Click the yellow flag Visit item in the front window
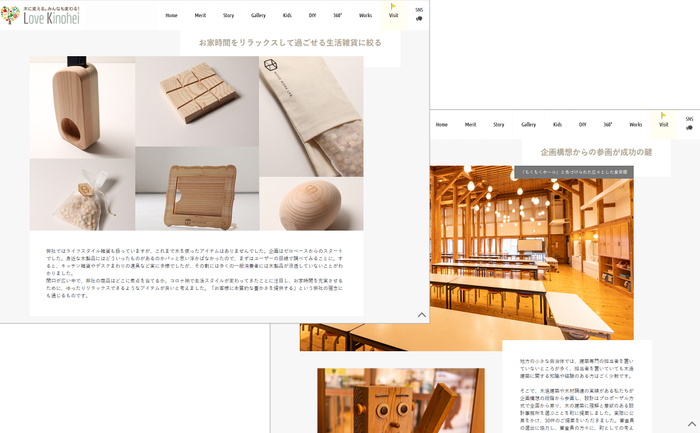The width and height of the screenshot is (700, 433). [393, 14]
